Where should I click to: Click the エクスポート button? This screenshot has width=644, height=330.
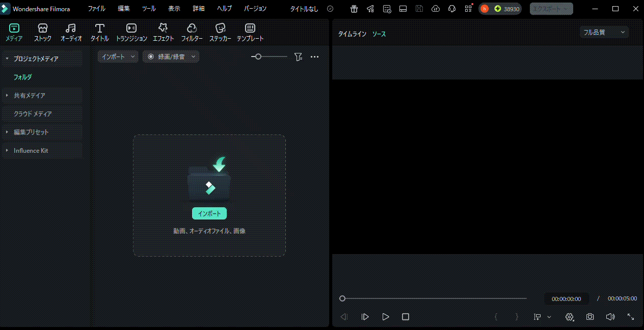tap(551, 9)
